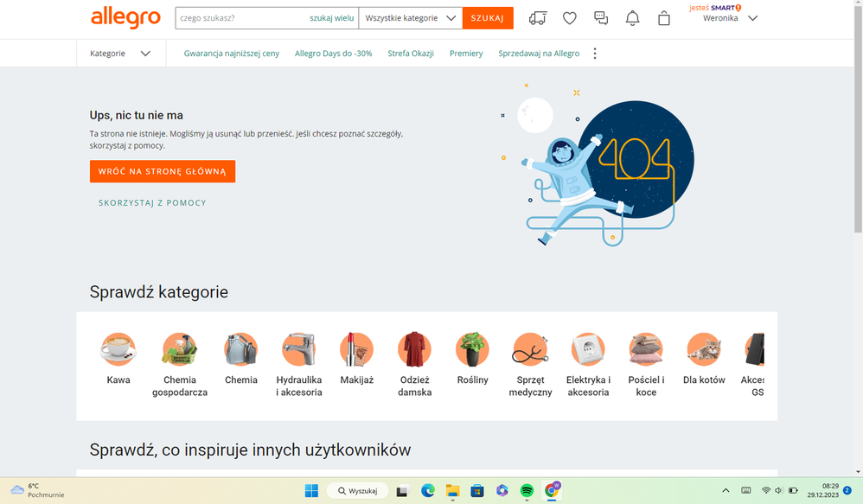Show notifications with bell icon
Image resolution: width=863 pixels, height=504 pixels.
coord(632,18)
